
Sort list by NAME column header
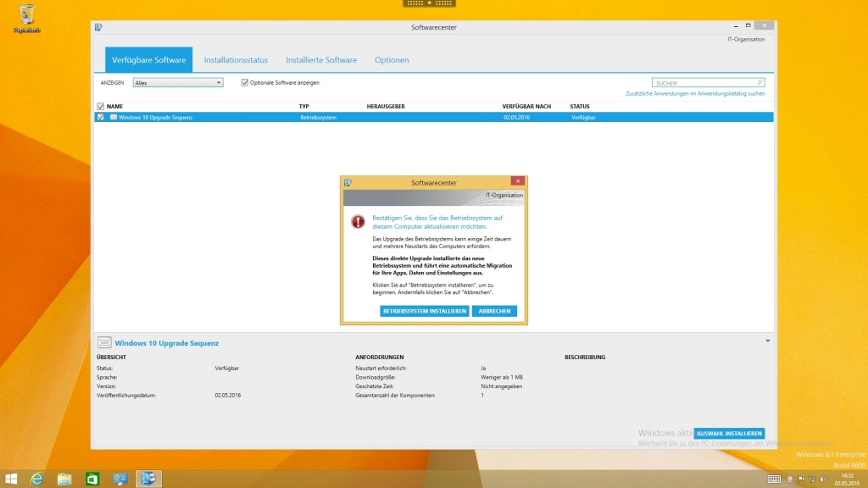(114, 106)
